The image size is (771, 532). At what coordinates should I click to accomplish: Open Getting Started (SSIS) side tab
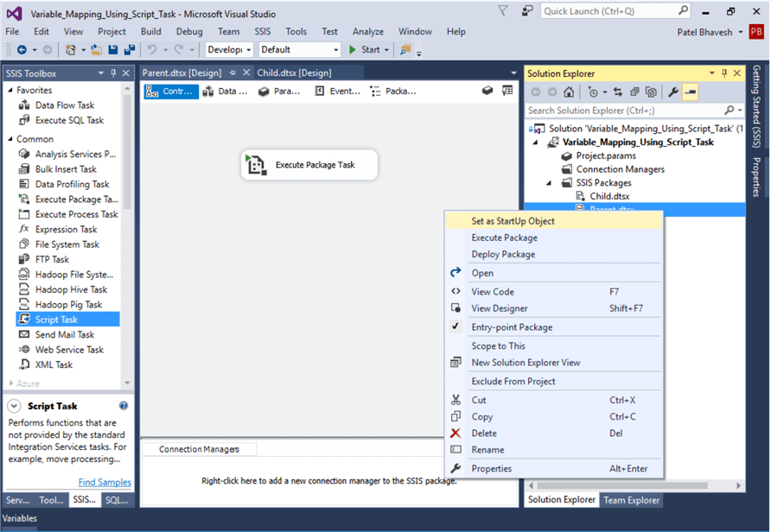pos(756,106)
